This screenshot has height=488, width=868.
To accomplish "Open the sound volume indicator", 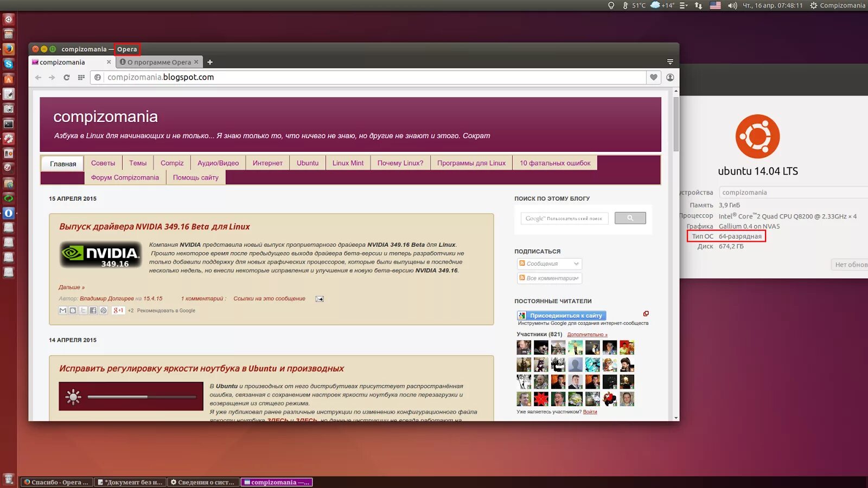I will click(732, 5).
